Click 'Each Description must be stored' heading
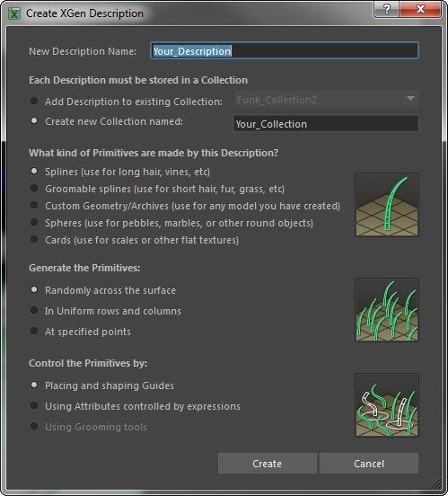This screenshot has height=496, width=448. 138,80
